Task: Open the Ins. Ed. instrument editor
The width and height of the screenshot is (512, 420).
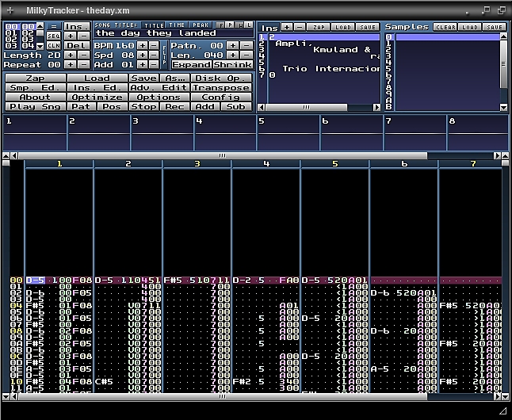Action: pyautogui.click(x=97, y=88)
